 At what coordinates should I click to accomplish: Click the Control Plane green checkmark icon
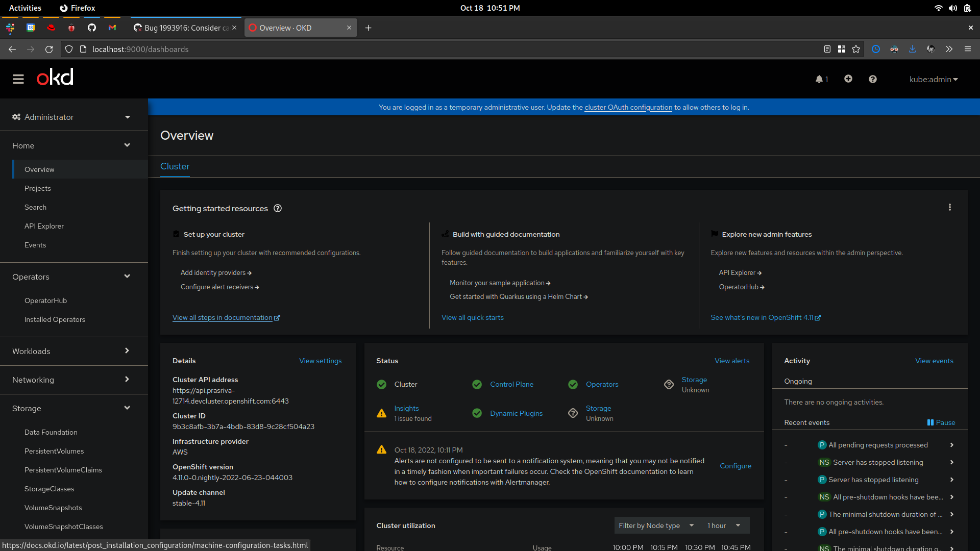coord(477,384)
